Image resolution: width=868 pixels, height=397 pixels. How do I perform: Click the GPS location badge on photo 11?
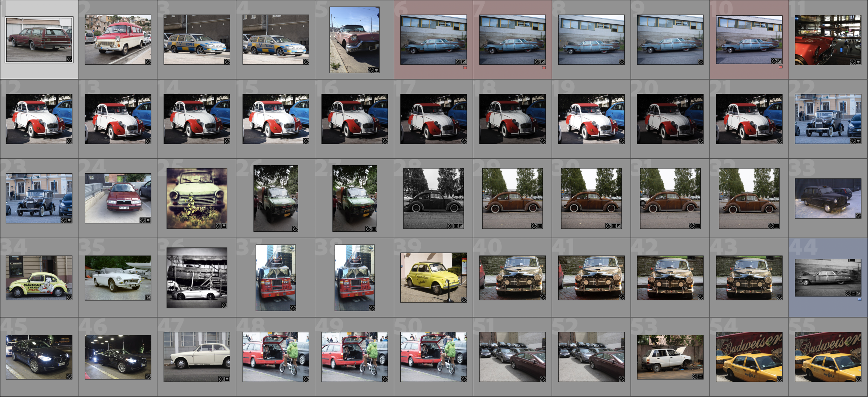pos(859,62)
